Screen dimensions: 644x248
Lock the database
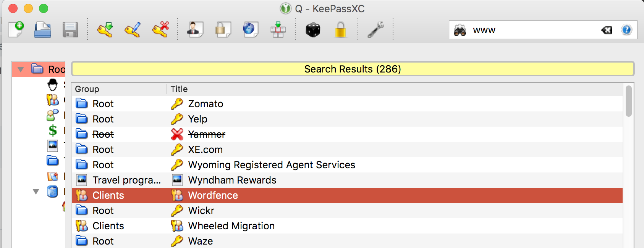pyautogui.click(x=340, y=30)
